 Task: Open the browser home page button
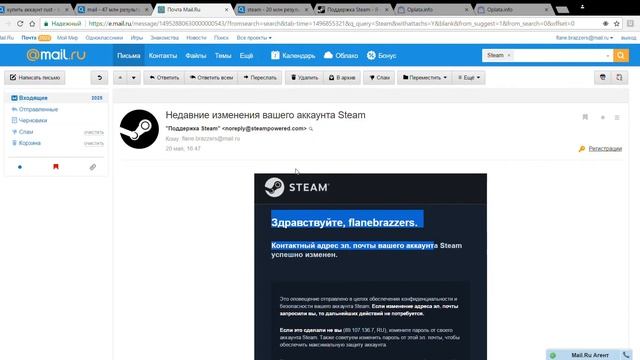(32, 24)
